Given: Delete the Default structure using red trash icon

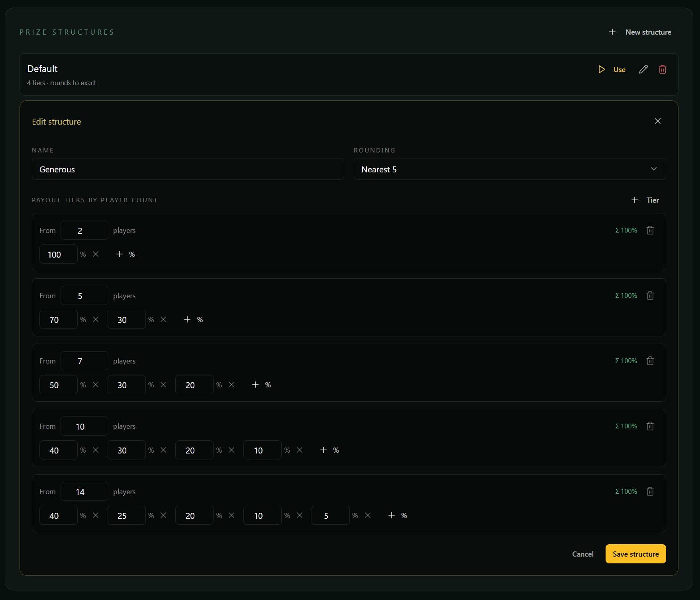Looking at the screenshot, I should [x=662, y=69].
